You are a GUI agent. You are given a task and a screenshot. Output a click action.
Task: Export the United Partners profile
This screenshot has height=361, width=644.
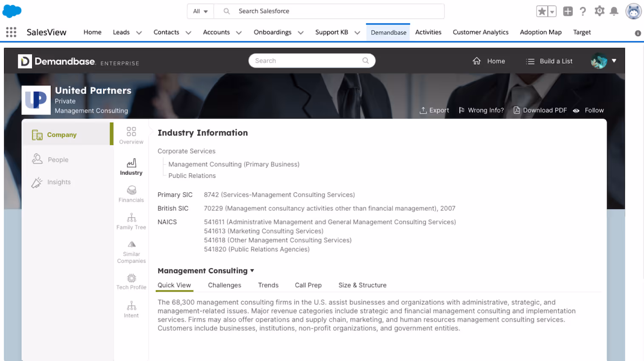tap(434, 110)
